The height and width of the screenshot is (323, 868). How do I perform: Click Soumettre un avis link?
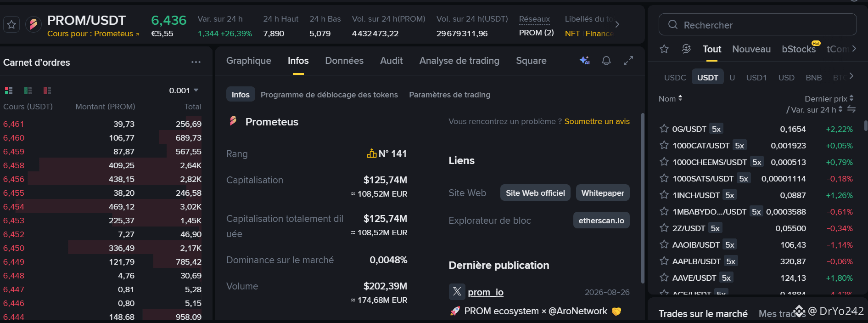pos(597,121)
